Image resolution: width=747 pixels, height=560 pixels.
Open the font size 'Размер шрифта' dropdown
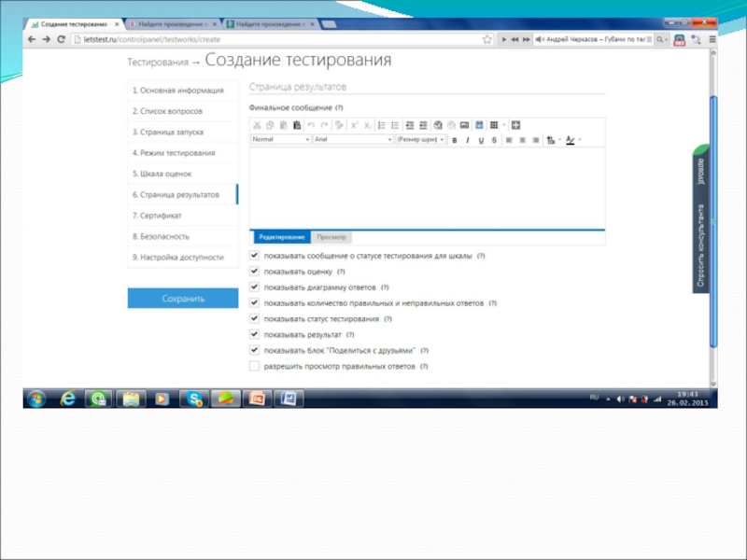[x=421, y=139]
